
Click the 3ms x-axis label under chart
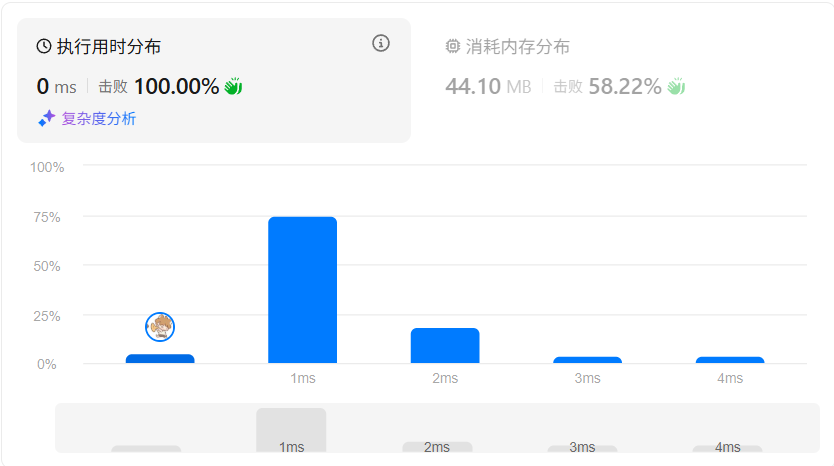tap(588, 378)
